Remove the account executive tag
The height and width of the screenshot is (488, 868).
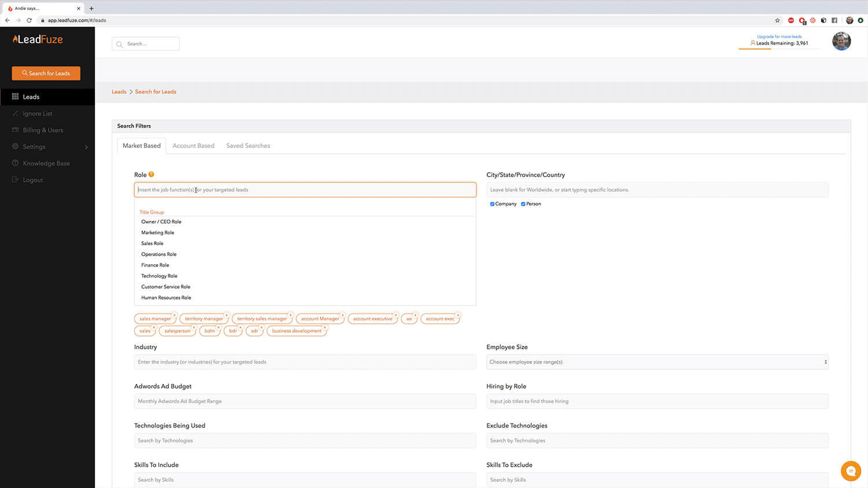[x=396, y=315]
